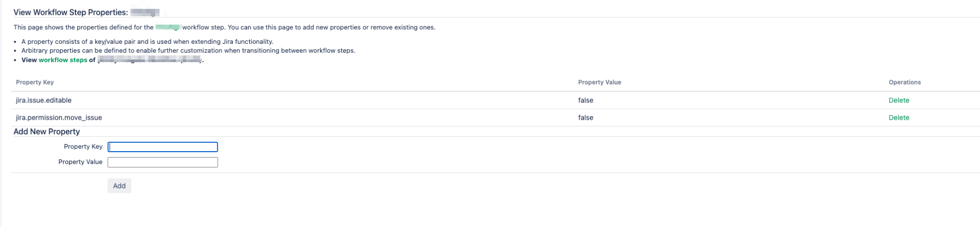Image resolution: width=980 pixels, height=227 pixels.
Task: Click the jira.issue.editable key cell
Action: point(44,100)
